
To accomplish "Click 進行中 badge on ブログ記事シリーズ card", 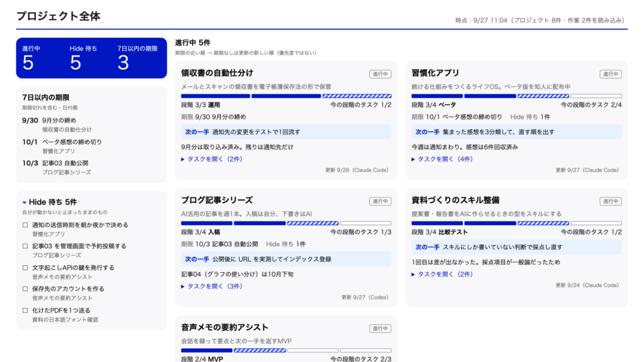I will pos(380,201).
